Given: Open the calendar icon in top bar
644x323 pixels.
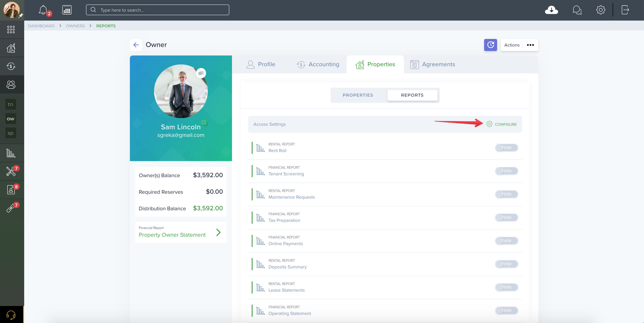Looking at the screenshot, I should [x=67, y=10].
